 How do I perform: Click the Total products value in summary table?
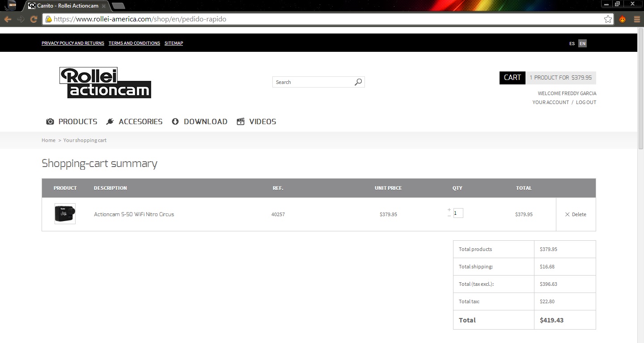[x=548, y=249]
